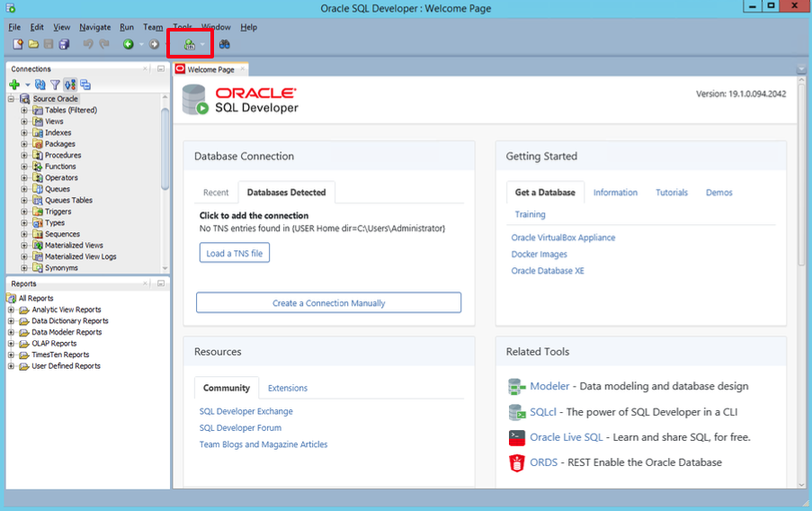
Task: Switch to the Recent tab
Action: point(216,193)
